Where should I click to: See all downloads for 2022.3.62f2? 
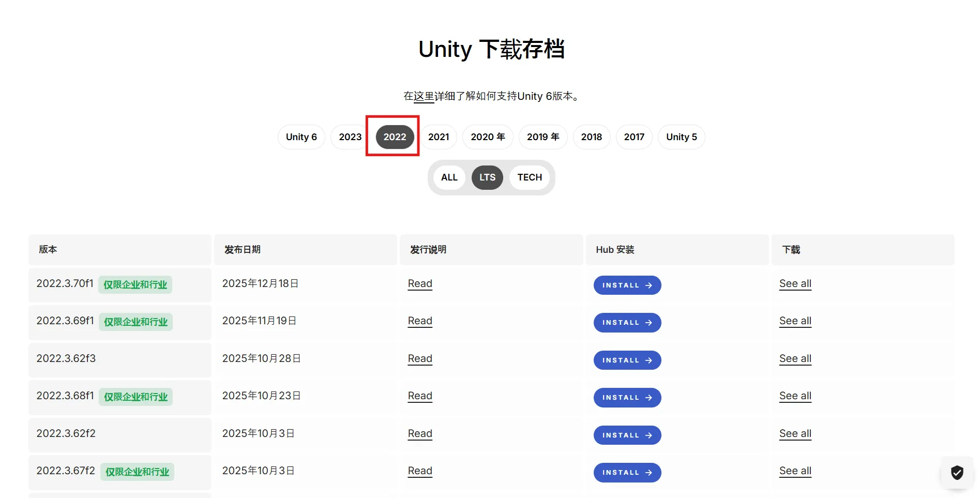point(795,434)
